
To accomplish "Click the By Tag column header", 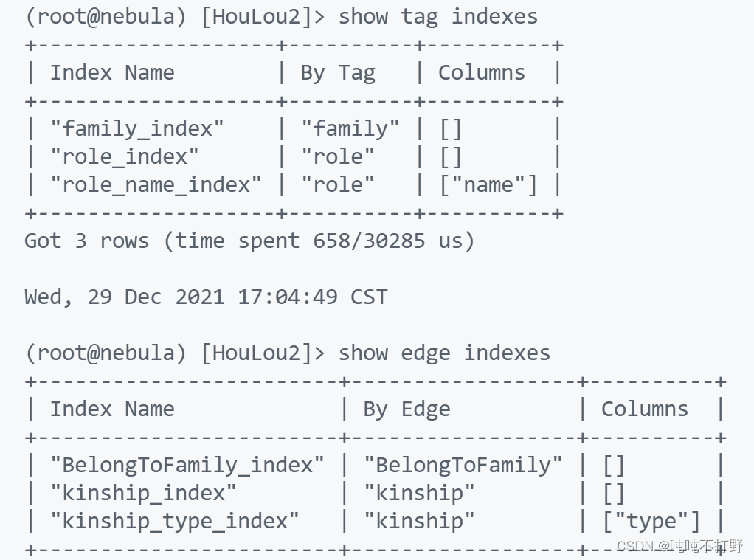I will point(338,73).
